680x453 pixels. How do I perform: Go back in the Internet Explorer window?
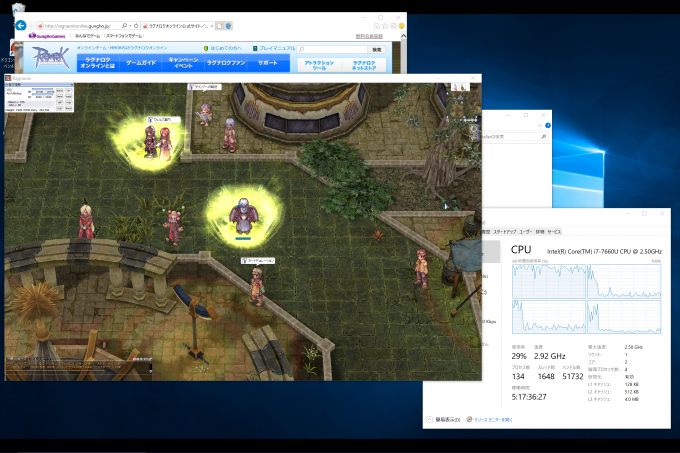pos(20,26)
